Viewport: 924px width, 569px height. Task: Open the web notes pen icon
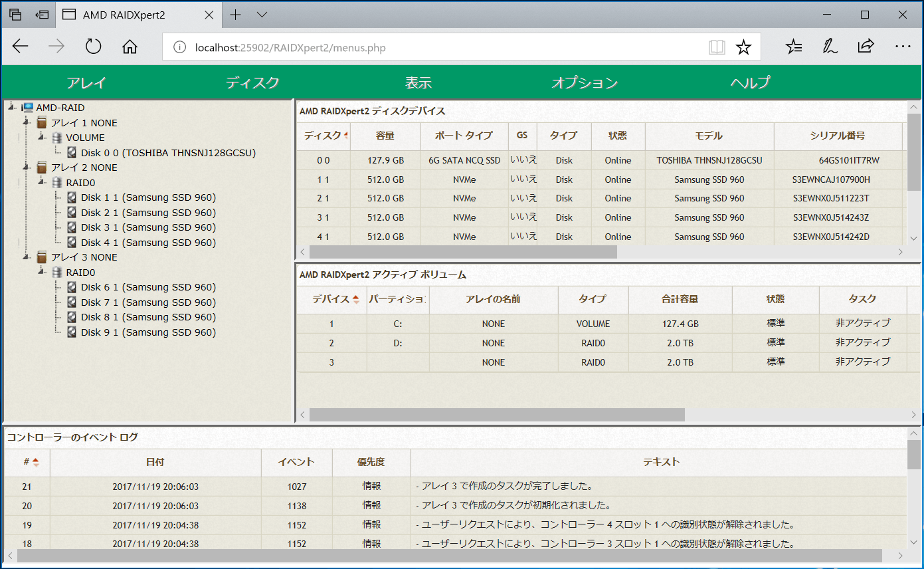coord(830,47)
